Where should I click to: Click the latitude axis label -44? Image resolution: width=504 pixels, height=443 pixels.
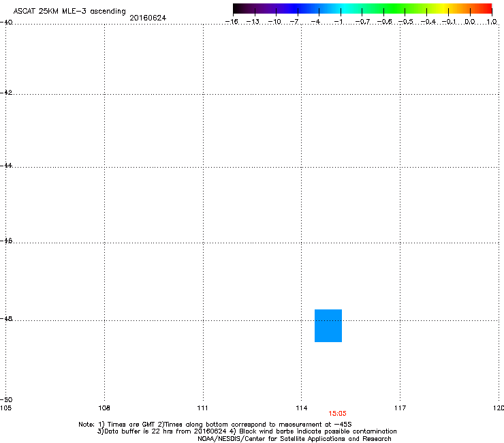pyautogui.click(x=6, y=166)
